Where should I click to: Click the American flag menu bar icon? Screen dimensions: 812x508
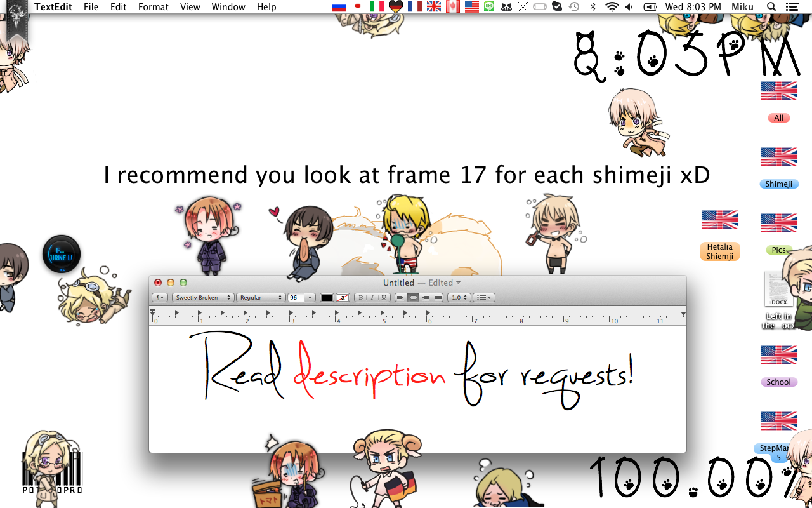pyautogui.click(x=471, y=7)
